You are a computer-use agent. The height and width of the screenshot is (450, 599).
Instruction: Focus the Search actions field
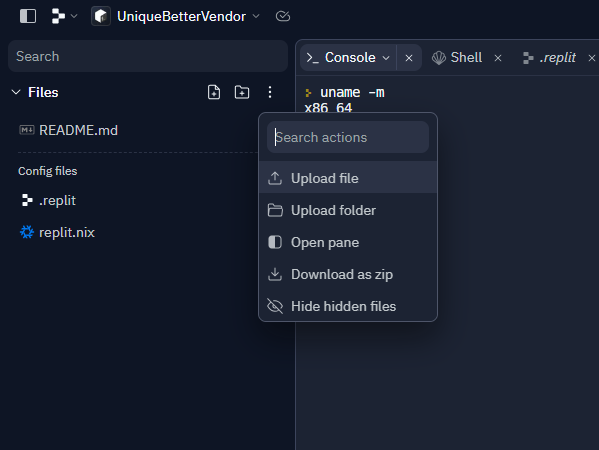348,137
